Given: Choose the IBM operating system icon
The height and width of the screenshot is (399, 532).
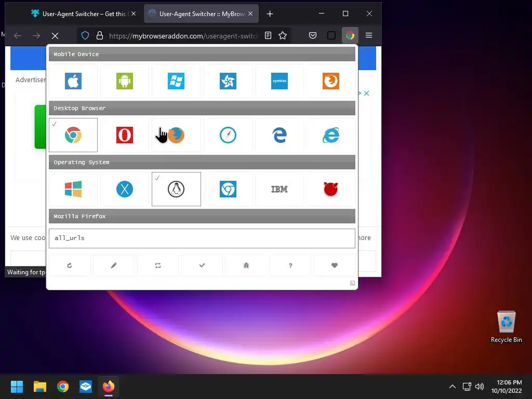Looking at the screenshot, I should click(279, 189).
